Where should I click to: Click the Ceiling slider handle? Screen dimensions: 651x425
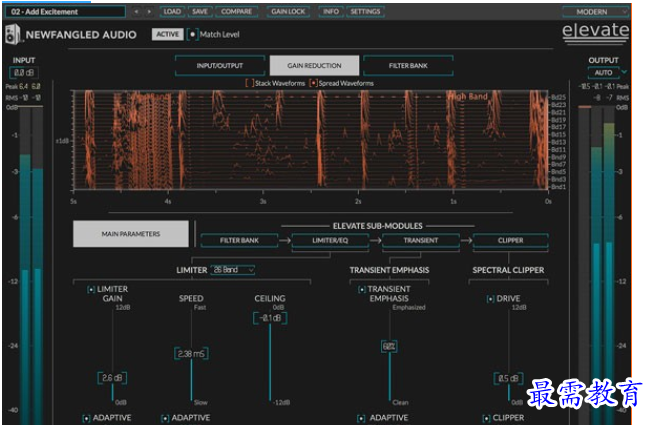(x=268, y=317)
